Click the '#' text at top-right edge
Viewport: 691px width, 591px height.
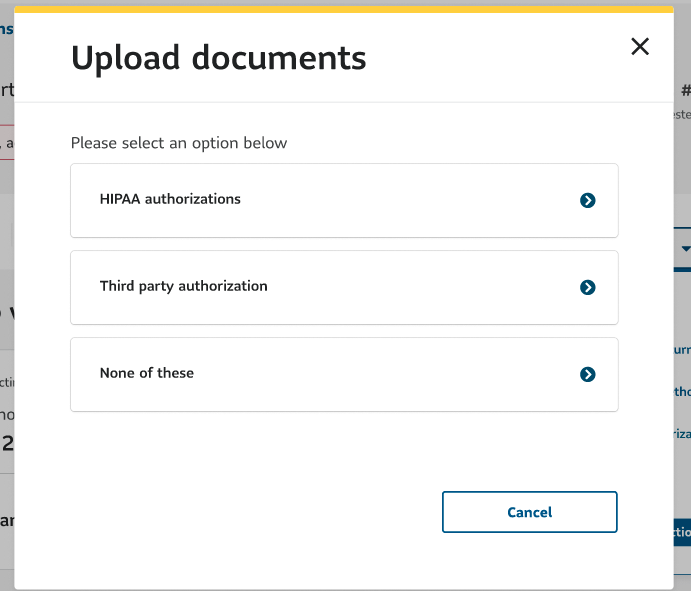[685, 90]
